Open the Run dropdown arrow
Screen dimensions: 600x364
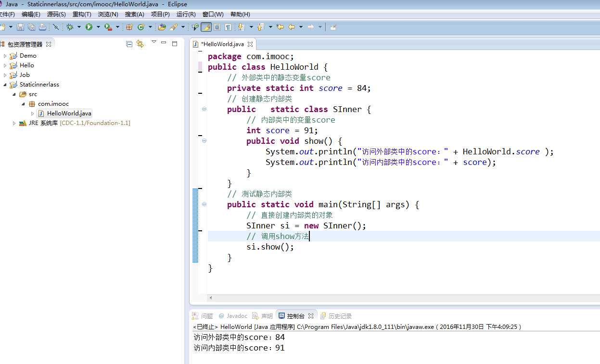tap(98, 27)
